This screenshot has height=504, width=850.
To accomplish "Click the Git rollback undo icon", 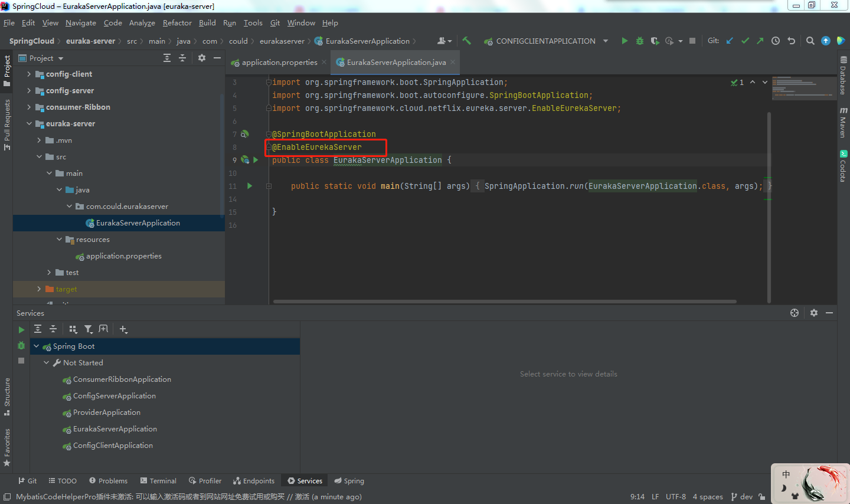I will (791, 41).
